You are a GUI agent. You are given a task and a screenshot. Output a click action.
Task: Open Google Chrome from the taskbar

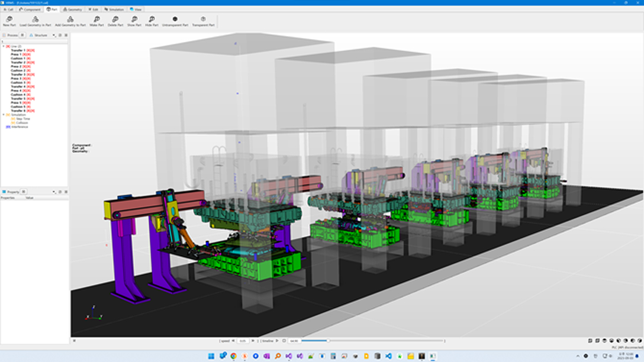coord(234,356)
